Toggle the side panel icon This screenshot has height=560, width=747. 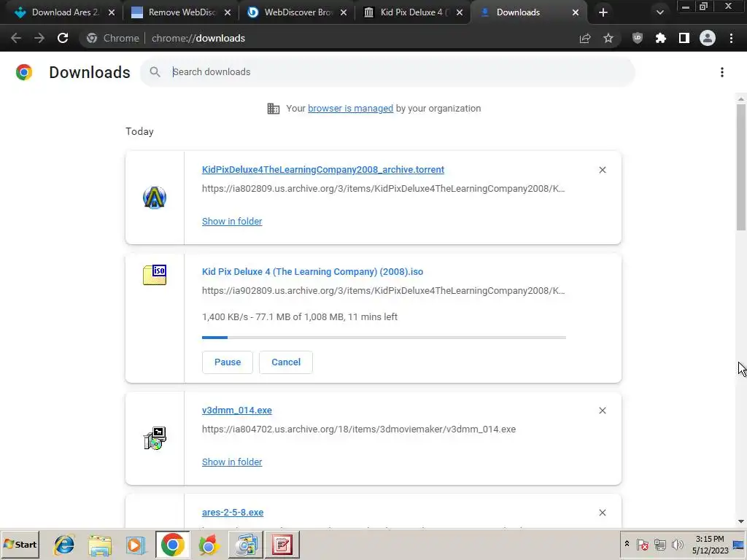[x=684, y=38]
